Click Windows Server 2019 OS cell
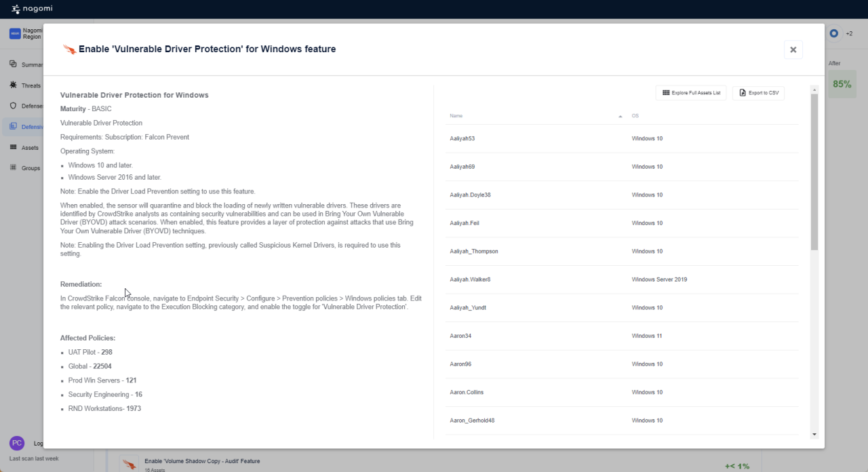Image resolution: width=868 pixels, height=472 pixels. (659, 279)
